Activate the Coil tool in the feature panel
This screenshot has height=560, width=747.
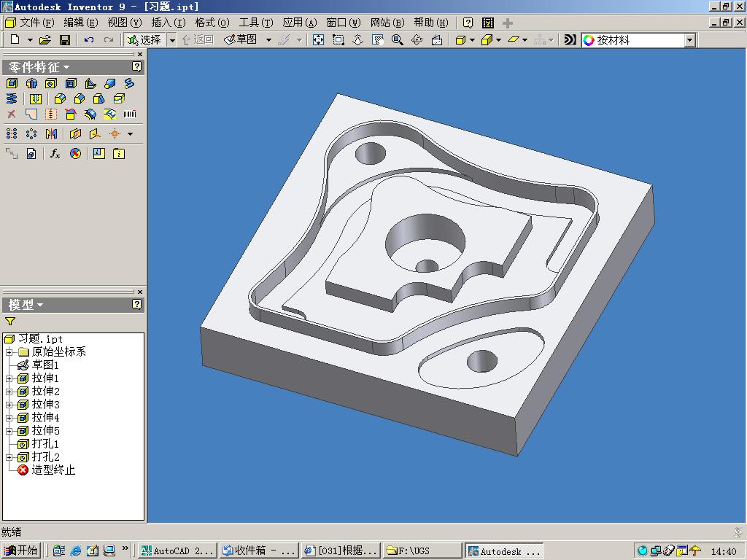click(x=12, y=98)
